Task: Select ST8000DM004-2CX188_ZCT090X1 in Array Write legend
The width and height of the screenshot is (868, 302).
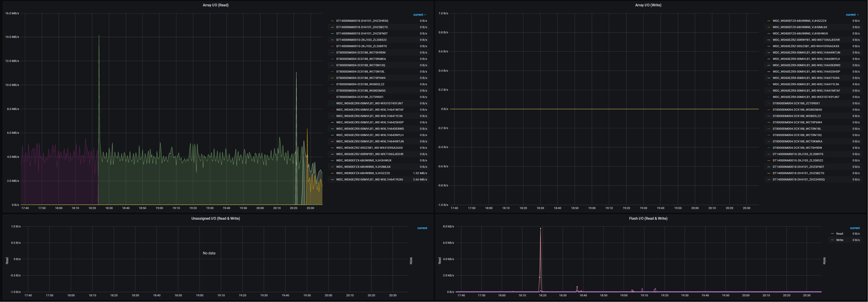Action: pyautogui.click(x=796, y=103)
